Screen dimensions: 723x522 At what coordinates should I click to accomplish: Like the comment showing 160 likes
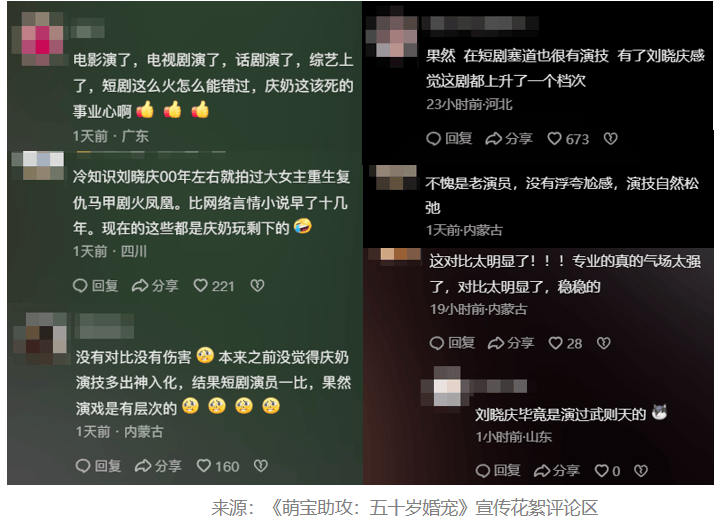218,466
